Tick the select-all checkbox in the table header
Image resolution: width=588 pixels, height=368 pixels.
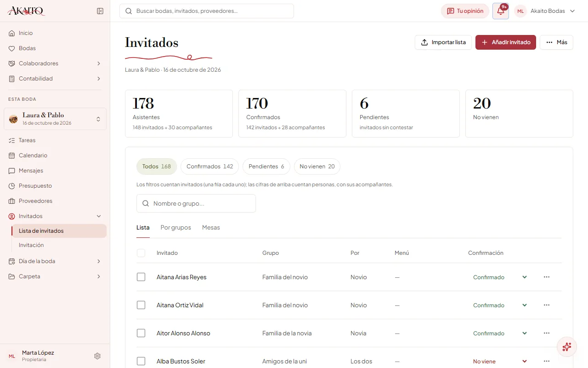141,253
